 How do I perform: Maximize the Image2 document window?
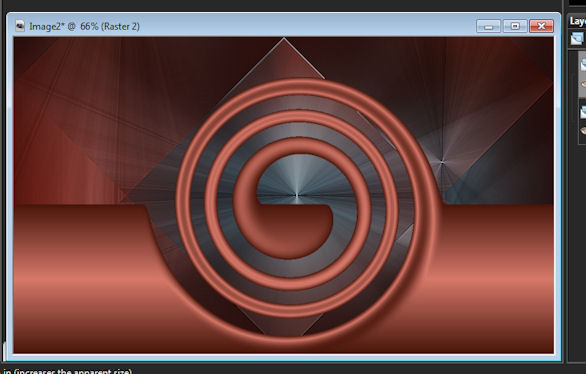[515, 26]
